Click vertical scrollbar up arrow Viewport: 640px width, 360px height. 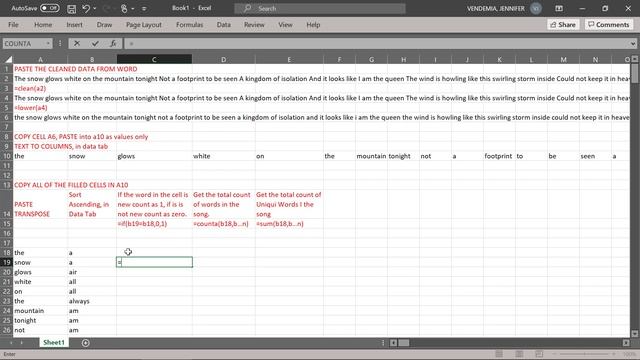[635, 59]
